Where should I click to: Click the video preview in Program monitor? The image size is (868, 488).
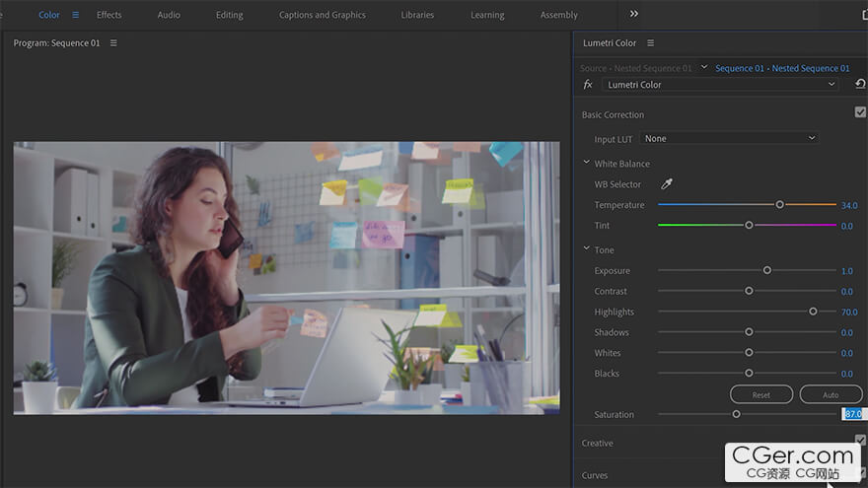[x=286, y=278]
